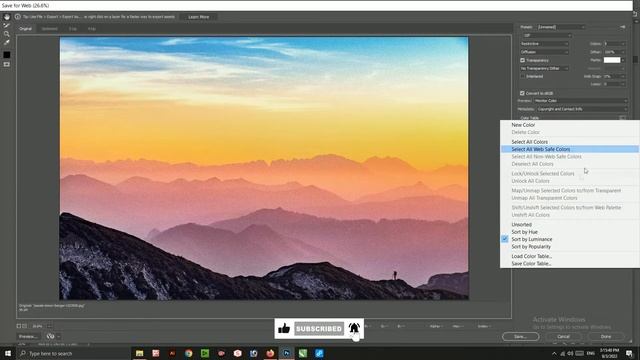Select the Slice Select tool
The height and width of the screenshot is (360, 640).
point(7,26)
